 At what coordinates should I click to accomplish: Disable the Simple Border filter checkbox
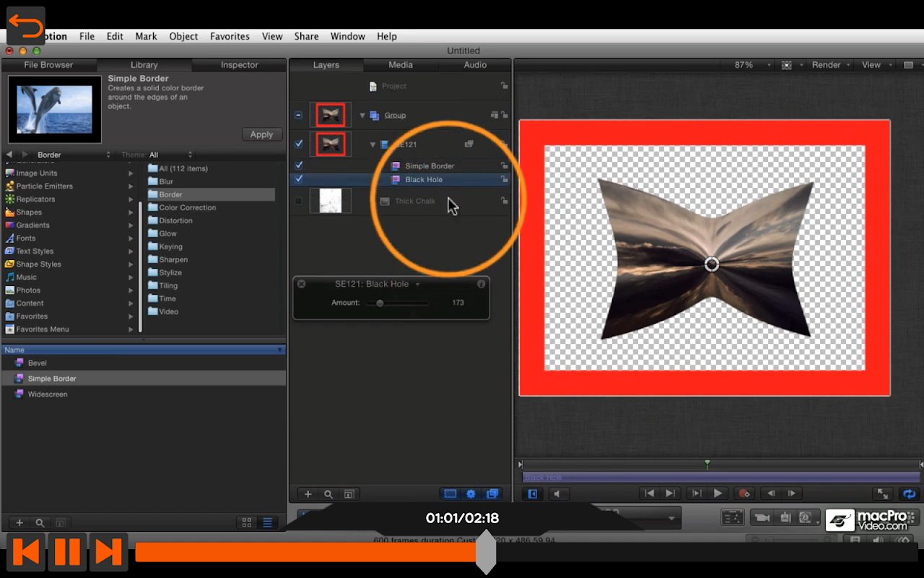coord(299,165)
